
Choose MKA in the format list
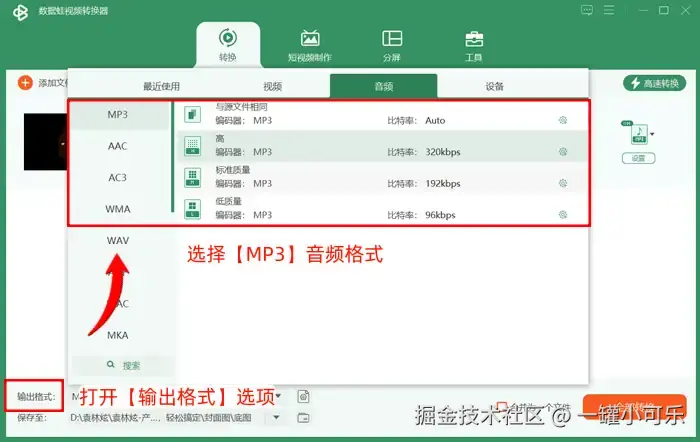(117, 335)
